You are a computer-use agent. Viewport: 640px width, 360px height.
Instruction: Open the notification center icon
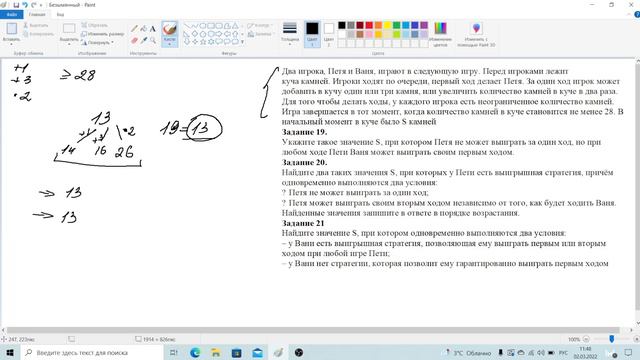[x=629, y=352]
